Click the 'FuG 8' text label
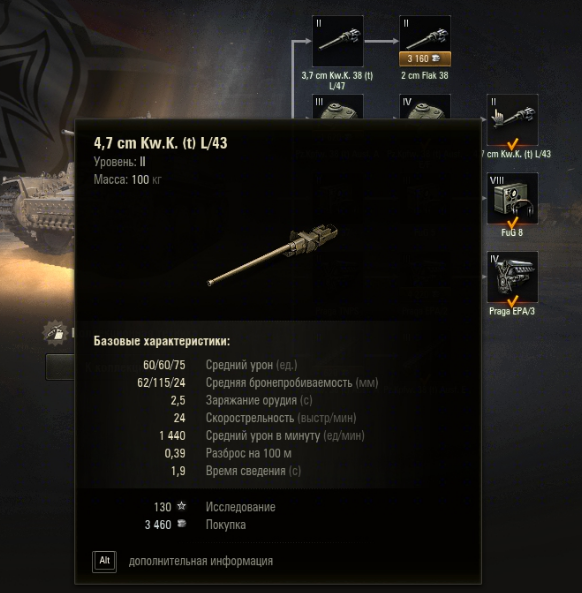 [512, 233]
